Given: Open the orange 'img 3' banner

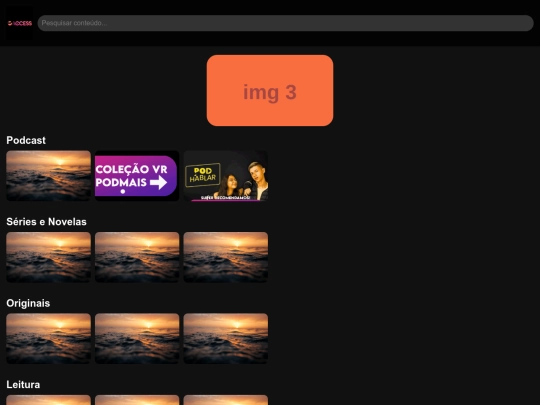Looking at the screenshot, I should 270,91.
